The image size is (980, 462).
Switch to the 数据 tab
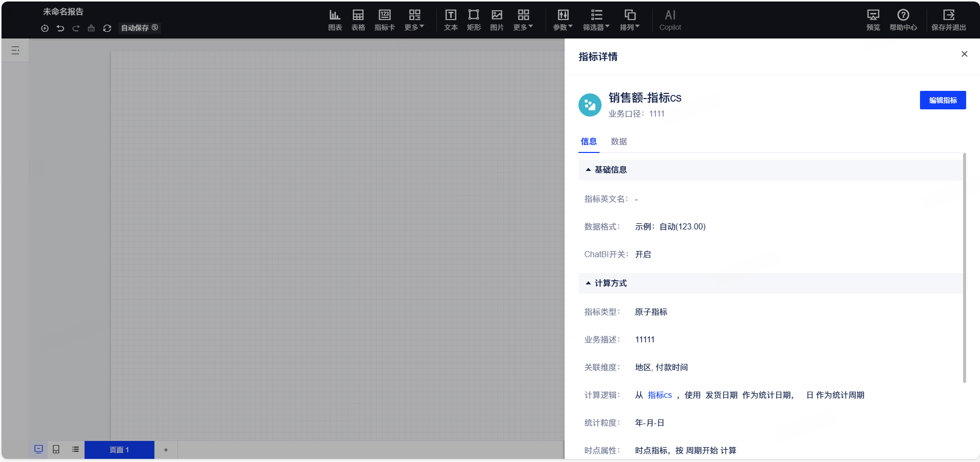(x=619, y=142)
